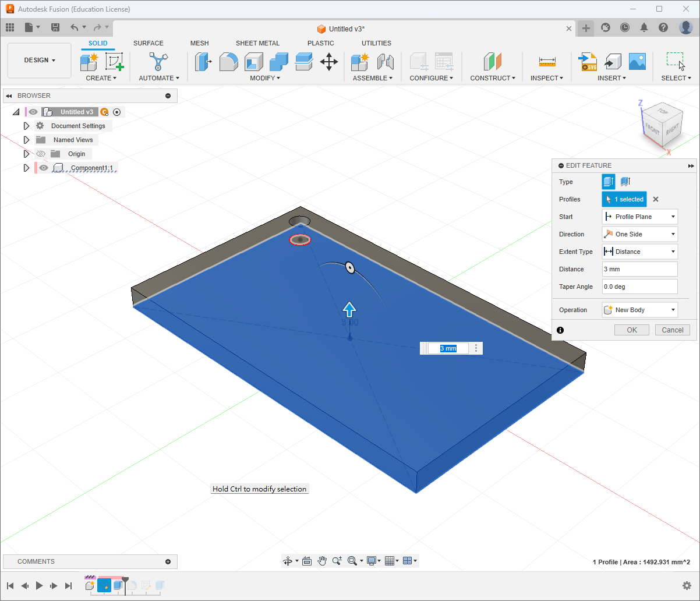Open the Surface tab
This screenshot has height=601, width=700.
tap(148, 43)
